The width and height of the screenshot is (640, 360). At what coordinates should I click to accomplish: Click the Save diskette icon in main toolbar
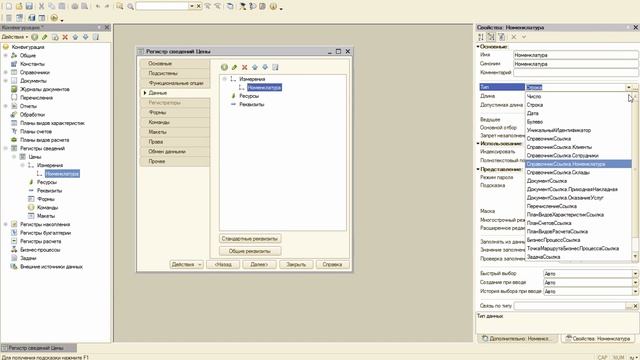pos(29,6)
